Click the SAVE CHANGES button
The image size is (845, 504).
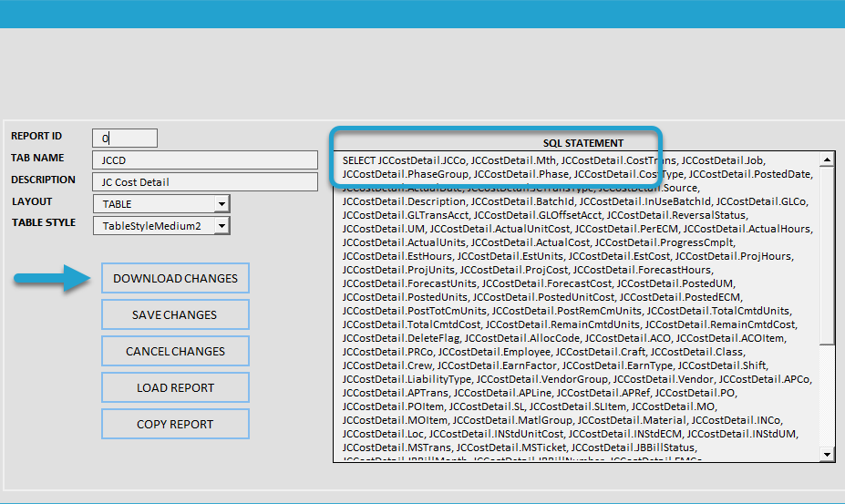175,314
